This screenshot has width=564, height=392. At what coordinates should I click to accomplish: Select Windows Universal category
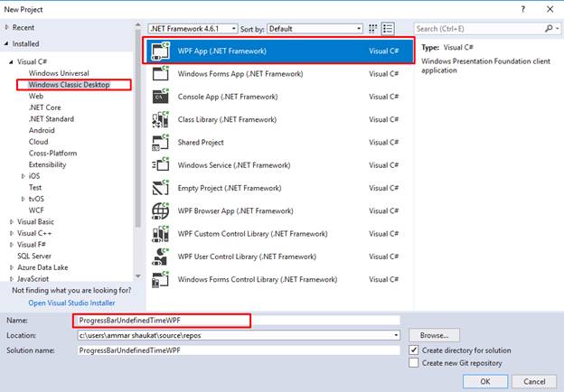(x=59, y=73)
